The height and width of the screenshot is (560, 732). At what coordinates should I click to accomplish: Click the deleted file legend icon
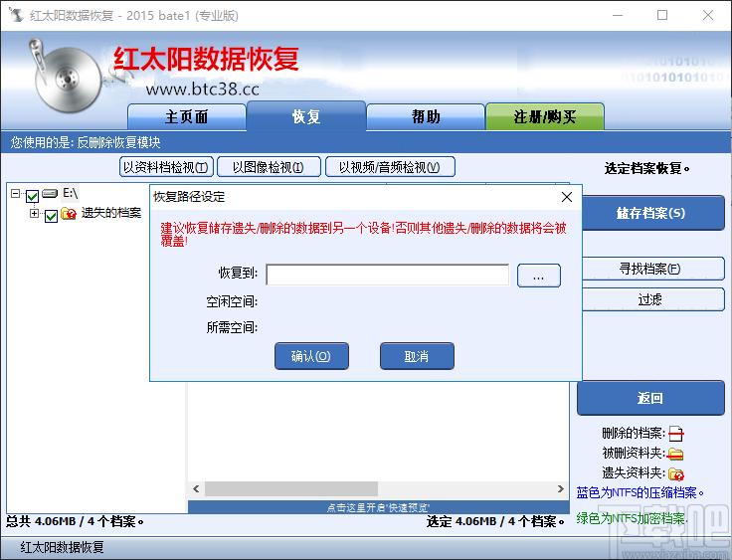click(x=676, y=434)
